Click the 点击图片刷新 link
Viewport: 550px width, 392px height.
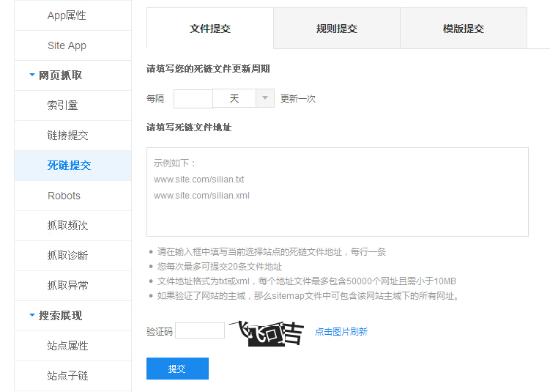[x=341, y=332]
